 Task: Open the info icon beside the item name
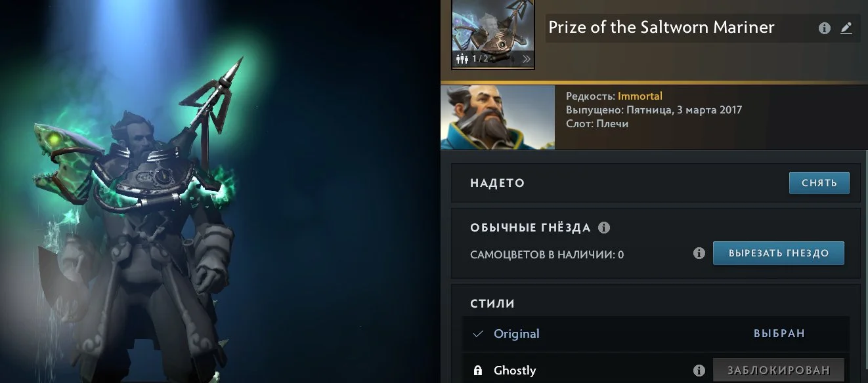pos(825,28)
